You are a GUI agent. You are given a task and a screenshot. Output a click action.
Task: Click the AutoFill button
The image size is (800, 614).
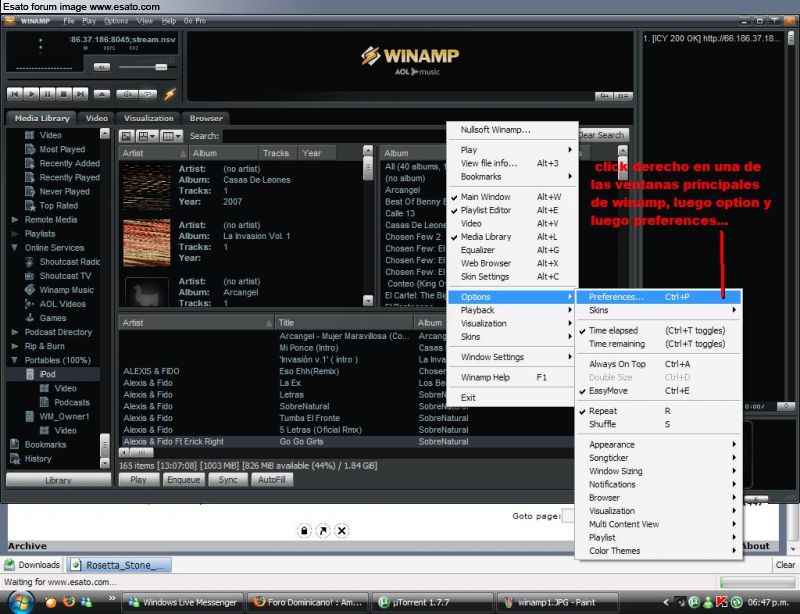pyautogui.click(x=272, y=480)
